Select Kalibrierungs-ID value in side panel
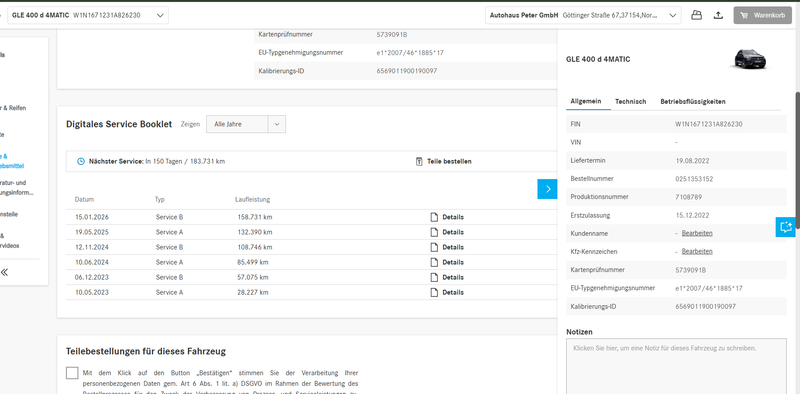 (x=706, y=306)
